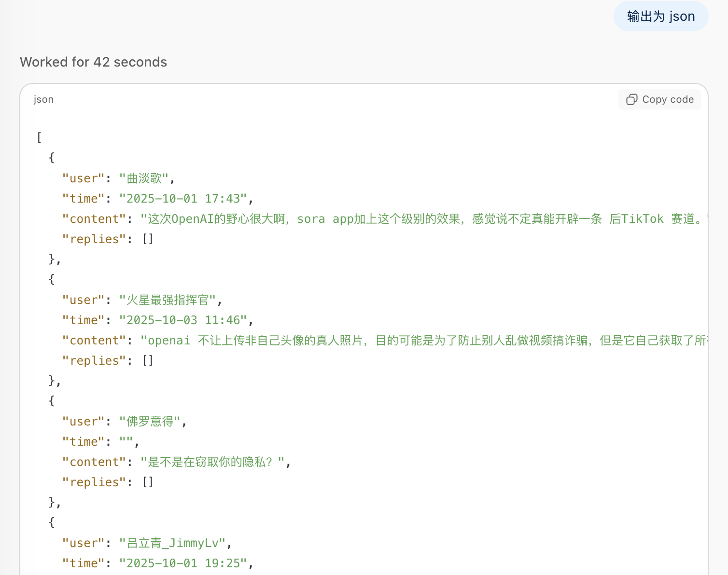Click the "replies" key under 火星最强指挥官
Screen dimensions: 728x575
point(91,361)
